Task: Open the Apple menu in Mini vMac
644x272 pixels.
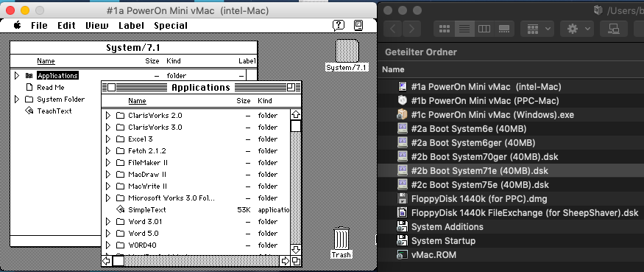Action: (17, 26)
